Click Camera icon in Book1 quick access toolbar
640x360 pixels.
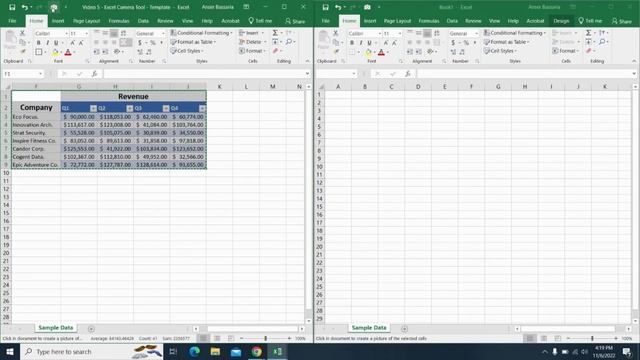click(x=367, y=7)
